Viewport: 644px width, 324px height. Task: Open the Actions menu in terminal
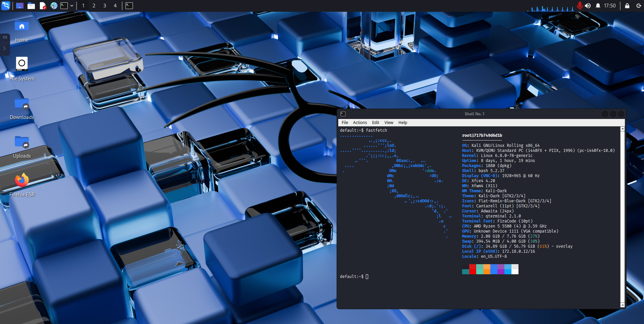pyautogui.click(x=360, y=123)
